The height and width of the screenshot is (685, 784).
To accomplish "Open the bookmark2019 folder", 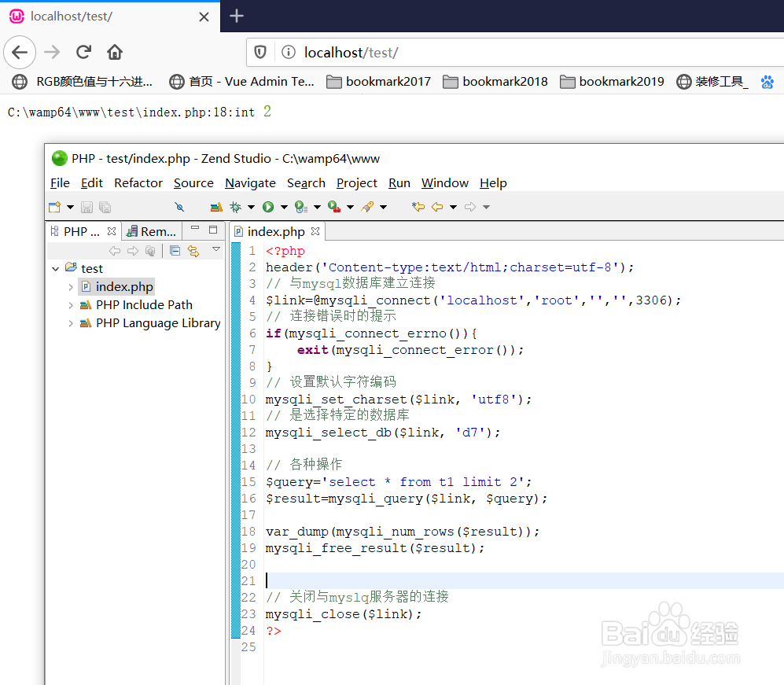I will coord(612,82).
